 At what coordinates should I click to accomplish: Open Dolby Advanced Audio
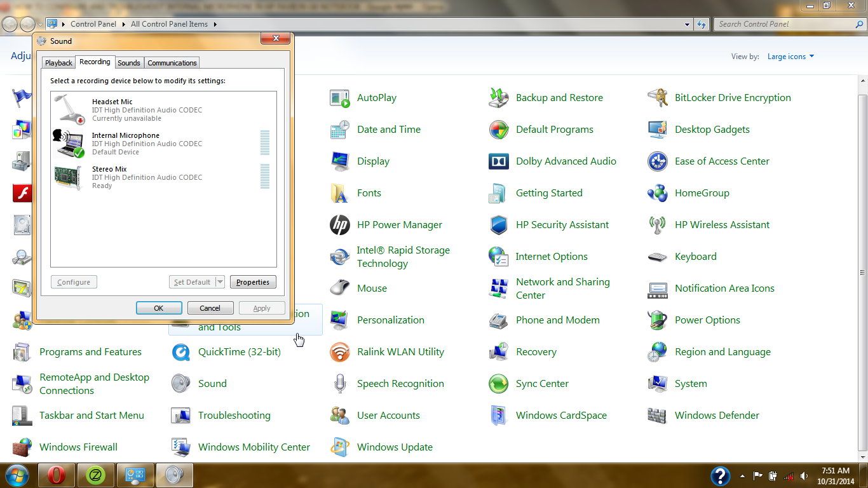[x=566, y=161]
